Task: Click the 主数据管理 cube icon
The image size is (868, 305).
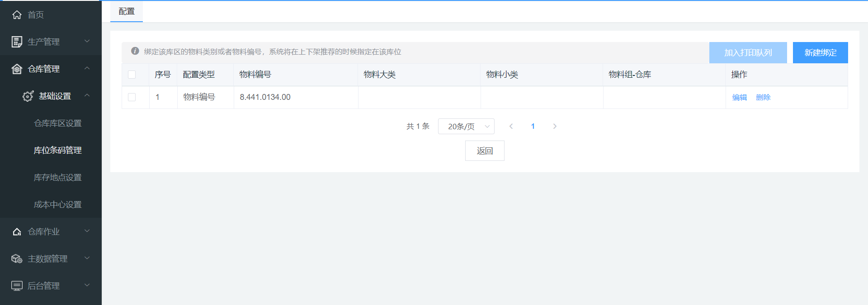Action: point(17,259)
